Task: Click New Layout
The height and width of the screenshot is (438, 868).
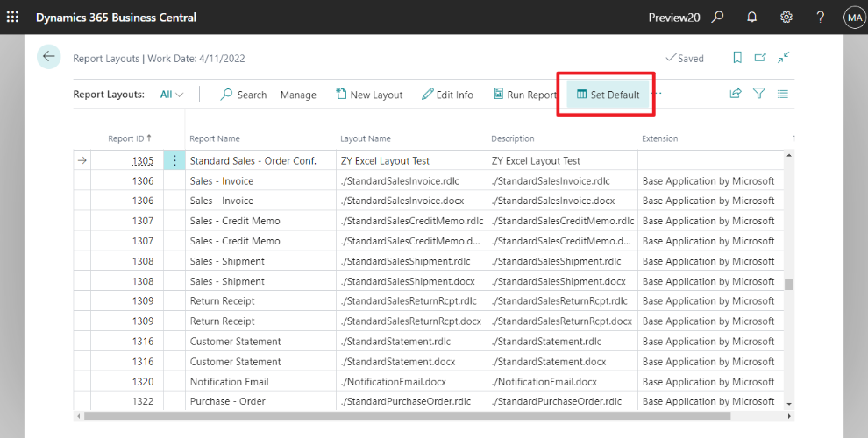Action: click(x=370, y=95)
